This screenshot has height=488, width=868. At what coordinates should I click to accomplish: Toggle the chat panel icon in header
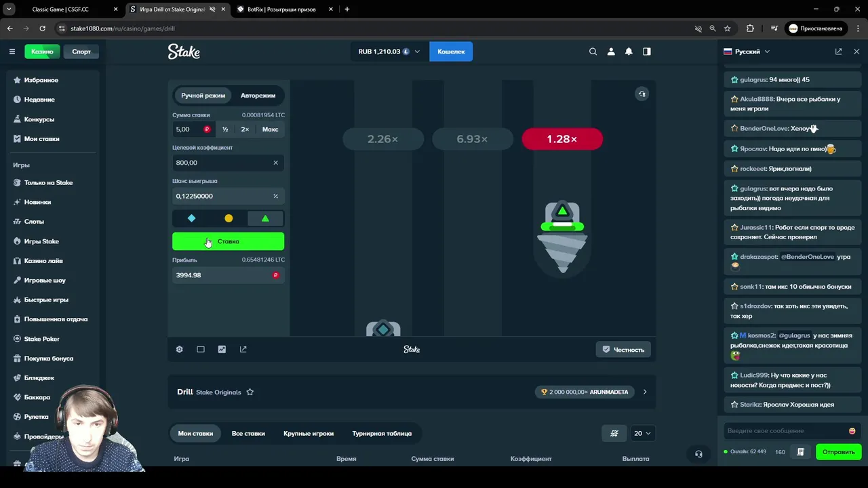[x=647, y=52]
